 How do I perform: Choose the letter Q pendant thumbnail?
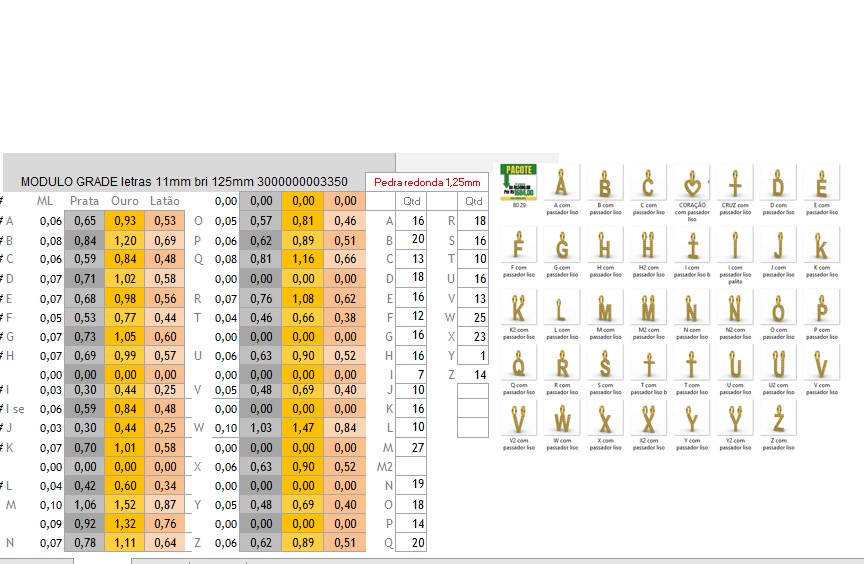tap(517, 363)
